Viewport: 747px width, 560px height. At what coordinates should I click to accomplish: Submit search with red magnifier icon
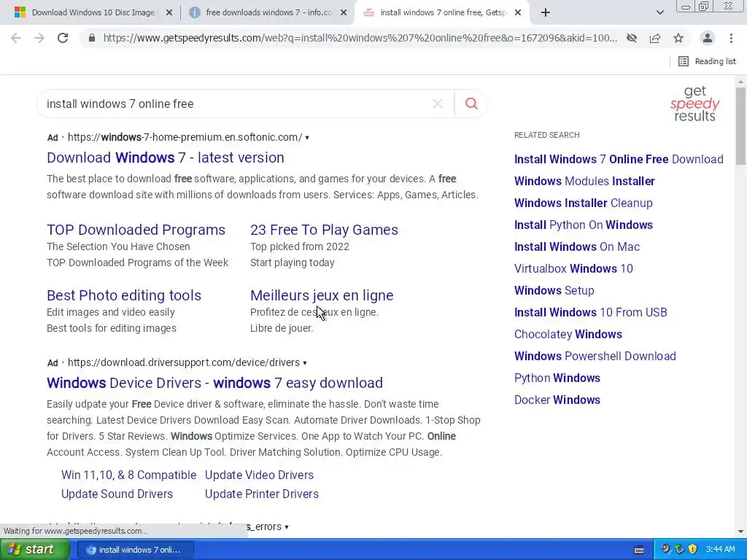(471, 104)
